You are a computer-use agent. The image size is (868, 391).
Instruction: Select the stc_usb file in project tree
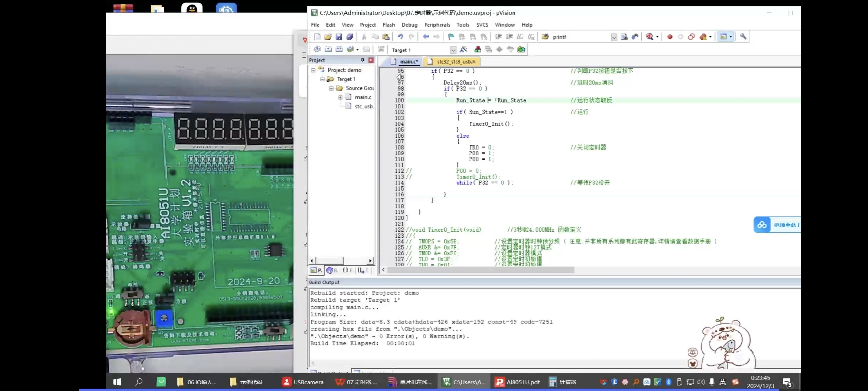364,106
